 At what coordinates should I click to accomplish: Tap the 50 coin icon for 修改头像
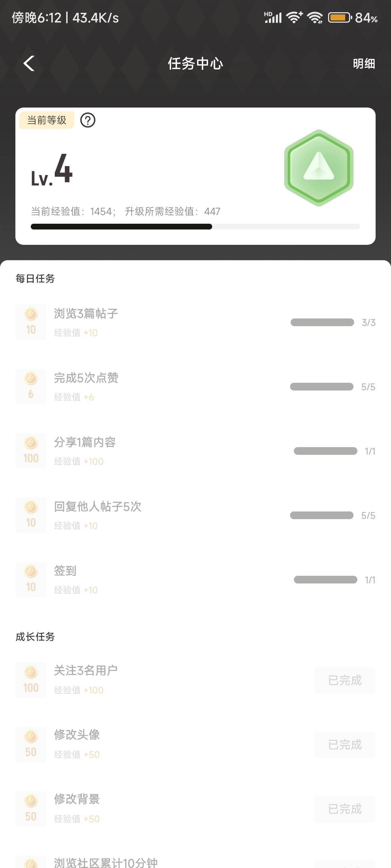point(31,745)
